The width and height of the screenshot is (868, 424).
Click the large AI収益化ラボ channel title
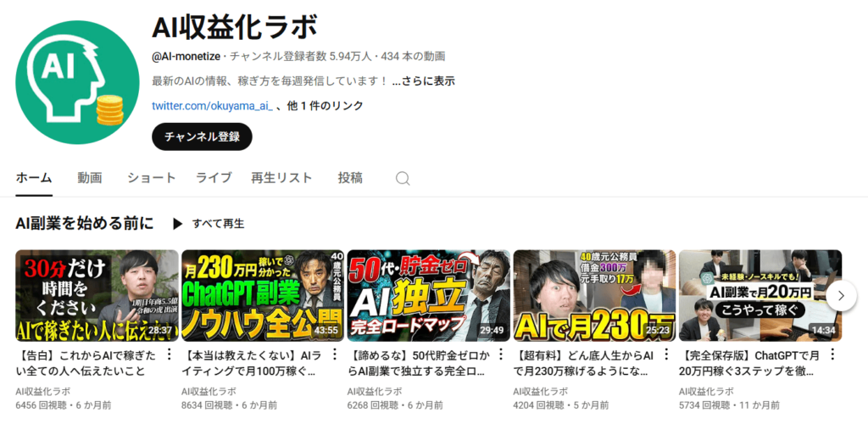click(x=235, y=28)
